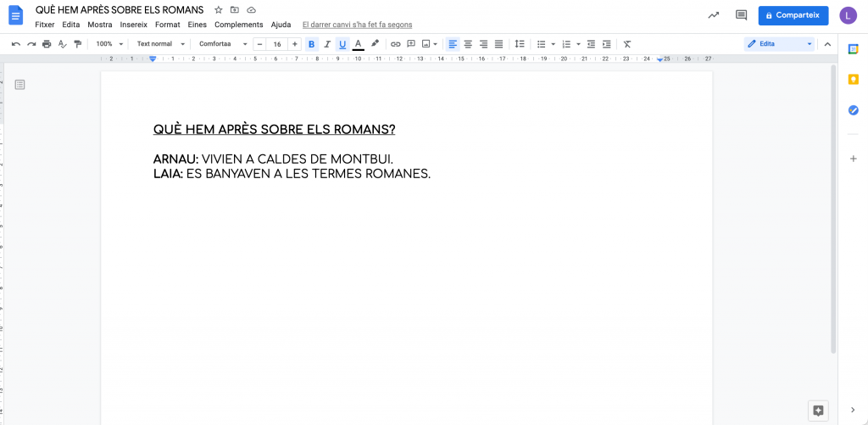Open Google Keep in the side panel
The image size is (868, 425).
854,80
